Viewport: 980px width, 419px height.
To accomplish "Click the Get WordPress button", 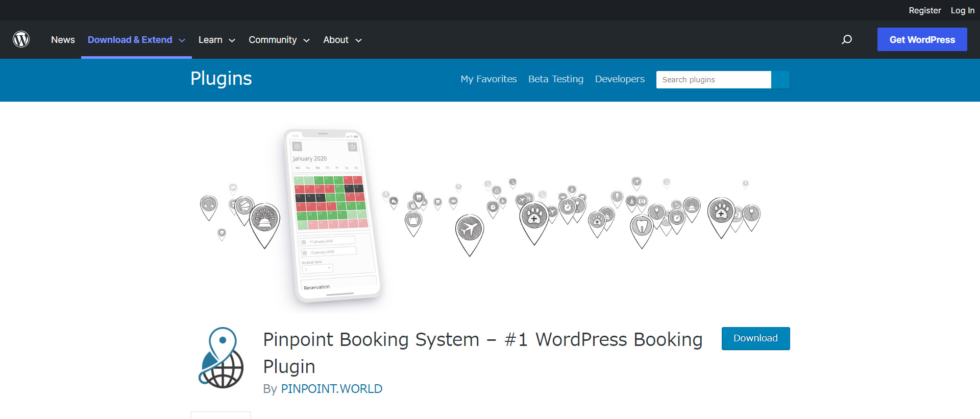I will (922, 39).
